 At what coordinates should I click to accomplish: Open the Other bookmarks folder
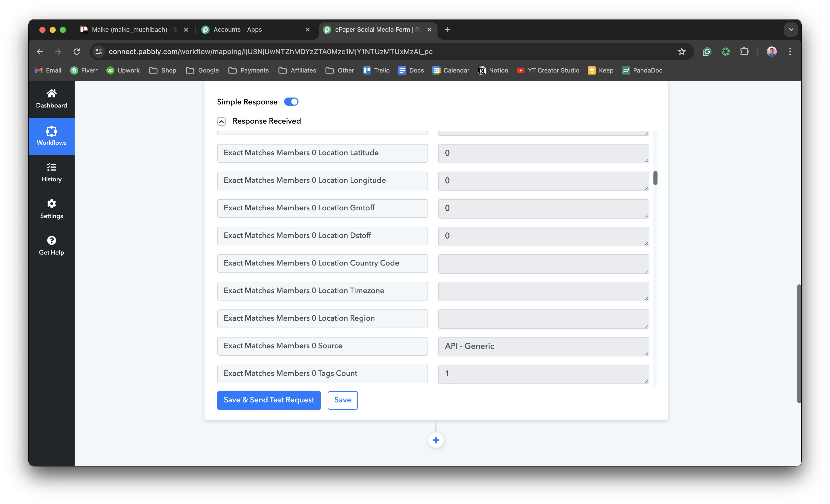340,70
